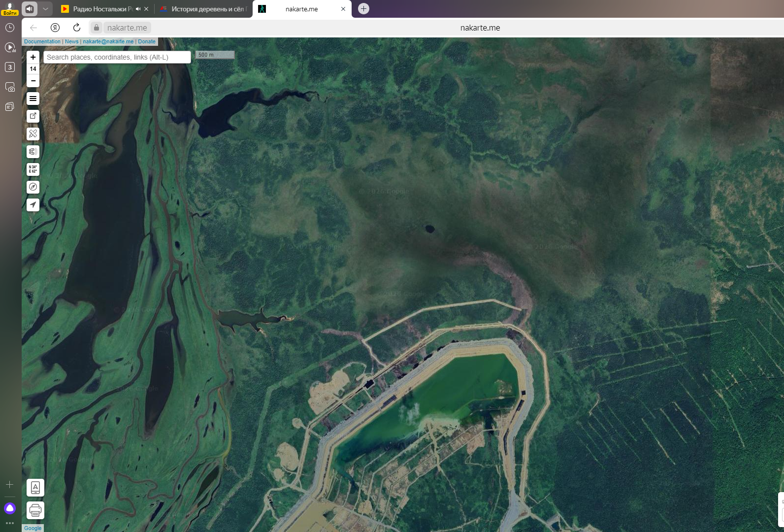Toggle the N/E coordinates display button
This screenshot has height=532, width=784.
[x=33, y=169]
